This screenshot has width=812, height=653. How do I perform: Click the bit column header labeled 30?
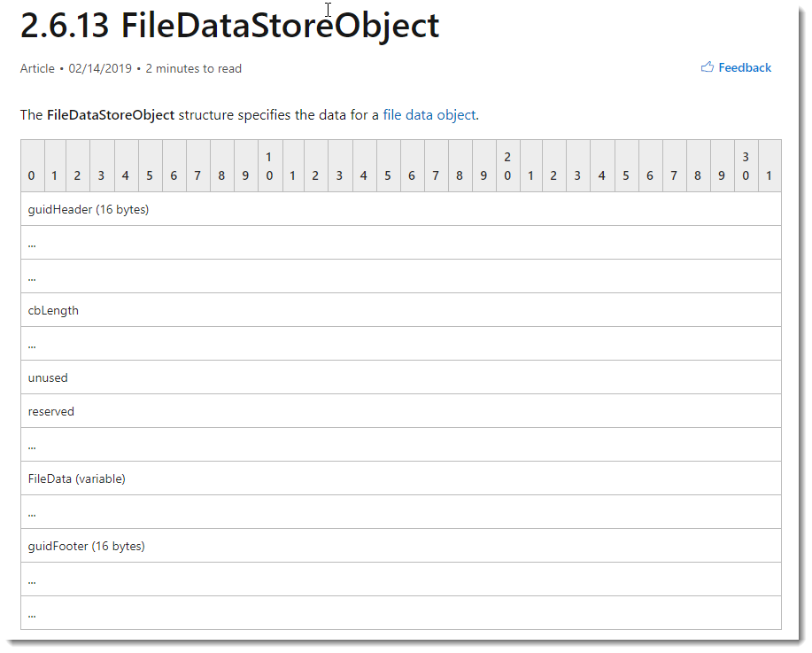click(x=746, y=166)
